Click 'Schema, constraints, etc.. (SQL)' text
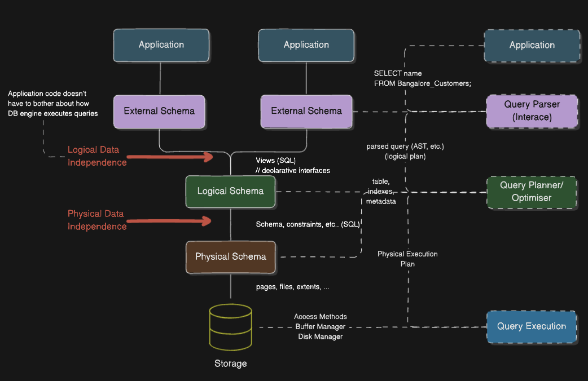Image resolution: width=588 pixels, height=381 pixels. (x=308, y=224)
